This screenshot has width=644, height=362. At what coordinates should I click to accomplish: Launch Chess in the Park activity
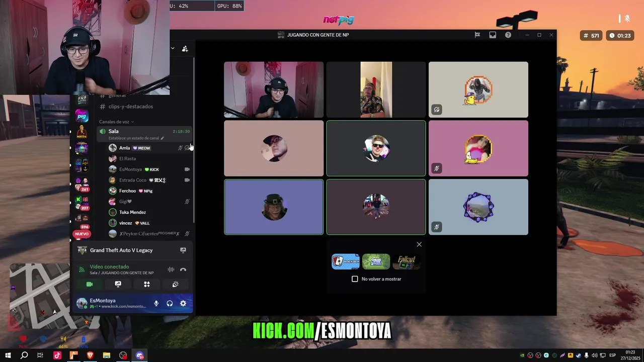[376, 261]
